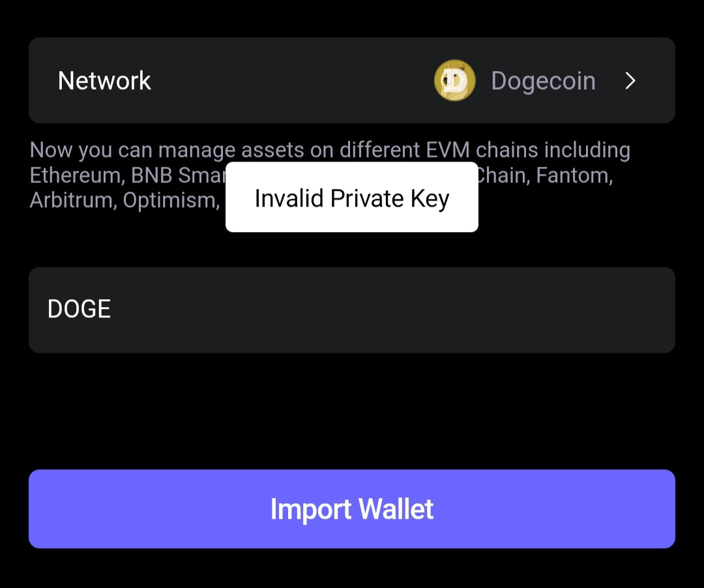Tap the EVM word in the description
Screen dimensions: 704x588
(x=448, y=150)
